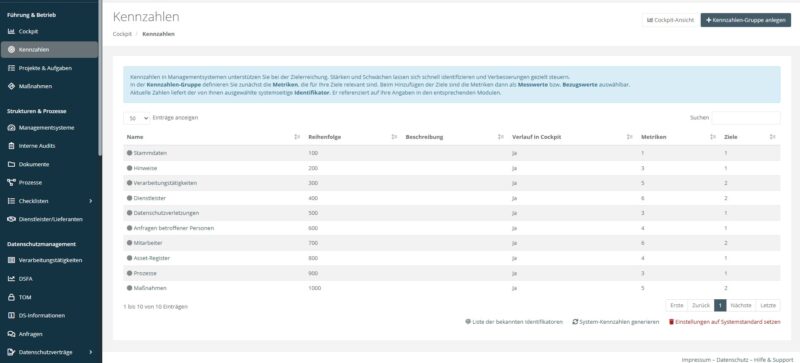Click the grey dot beside Datenschutzverletzungen
Image resolution: width=800 pixels, height=363 pixels.
click(x=130, y=213)
